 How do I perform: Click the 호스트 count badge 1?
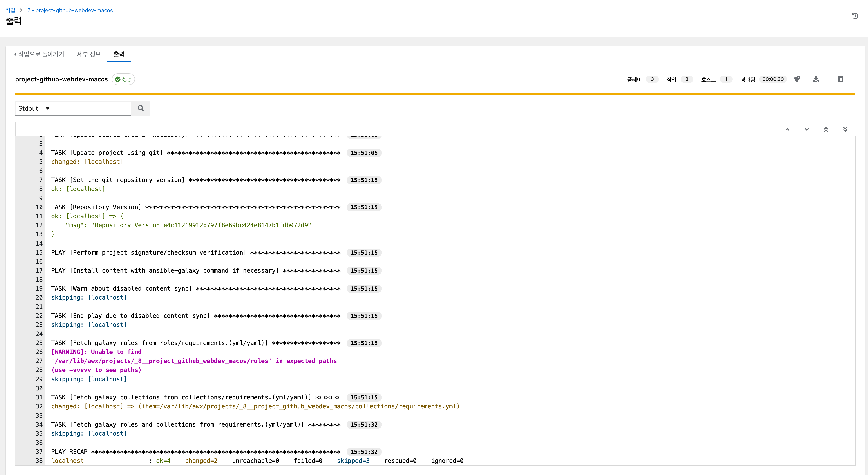click(x=726, y=79)
